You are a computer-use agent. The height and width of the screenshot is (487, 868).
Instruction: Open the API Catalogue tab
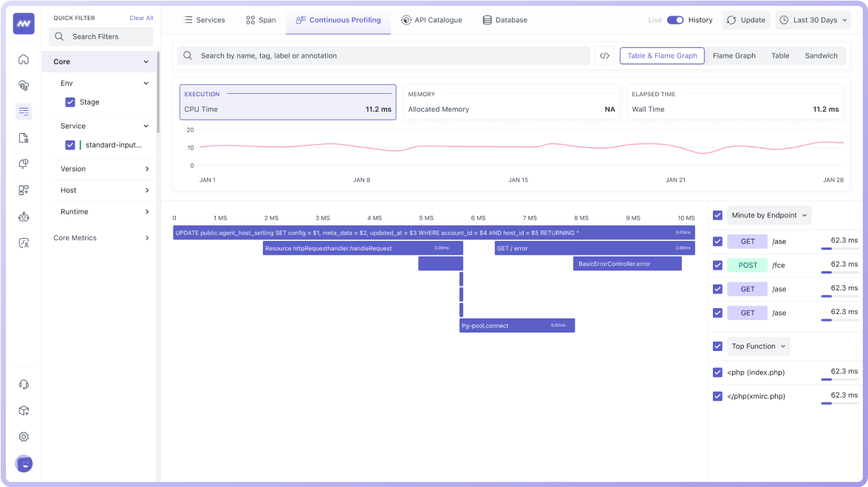[x=432, y=20]
